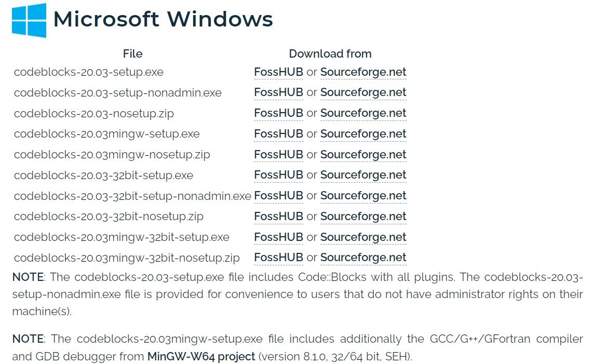Open Sourceforge.net link for codeblocks-20.03-setup.exe
Screen dimensions: 592x364
pyautogui.click(x=363, y=72)
